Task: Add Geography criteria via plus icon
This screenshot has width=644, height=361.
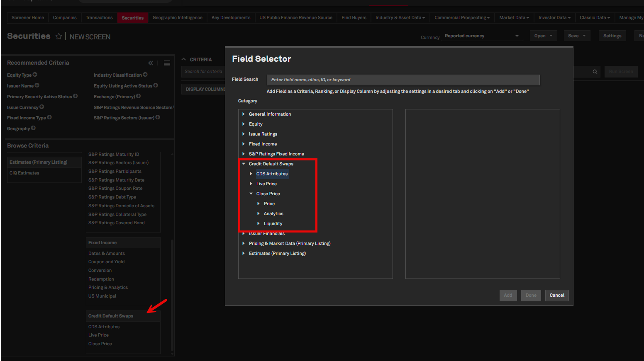Action: click(x=33, y=128)
